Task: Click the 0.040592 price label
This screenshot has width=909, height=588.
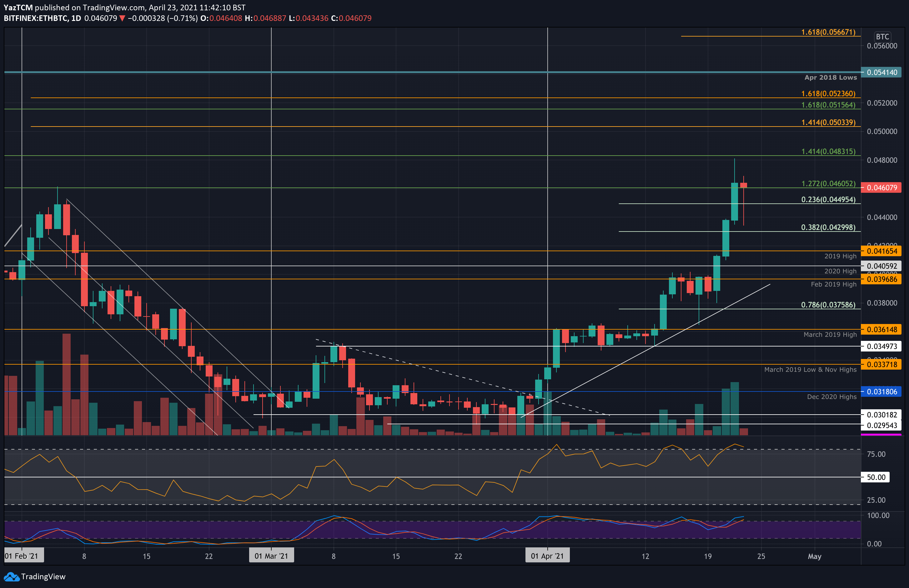Action: coord(881,266)
